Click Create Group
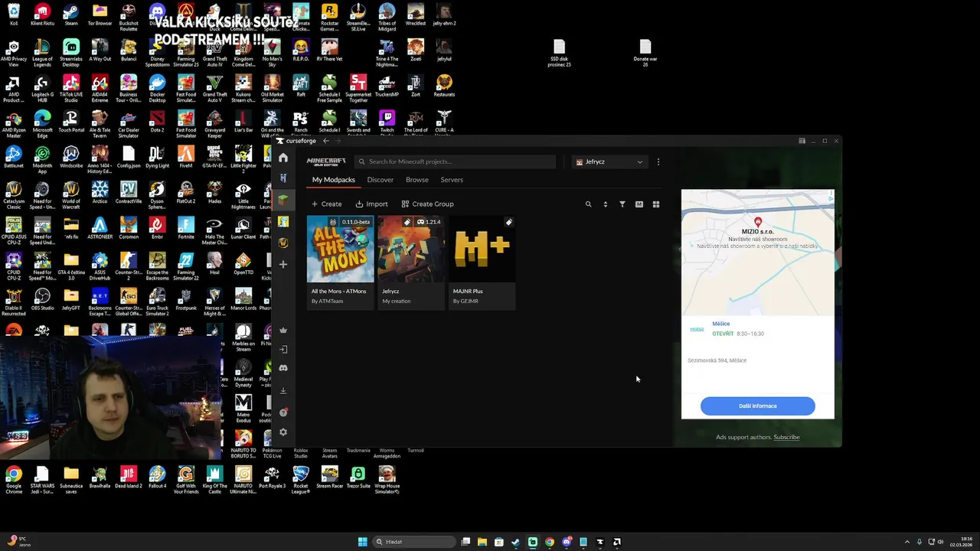The width and height of the screenshot is (980, 551). [427, 204]
